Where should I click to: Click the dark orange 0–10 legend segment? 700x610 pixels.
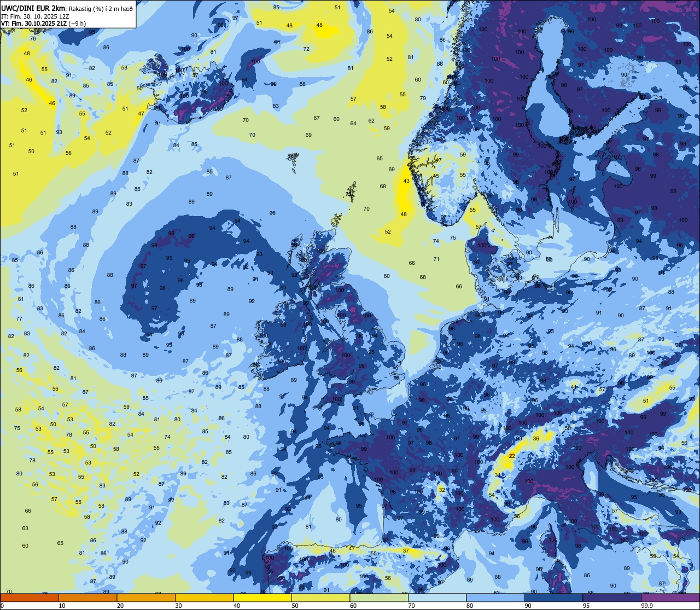tap(30, 598)
